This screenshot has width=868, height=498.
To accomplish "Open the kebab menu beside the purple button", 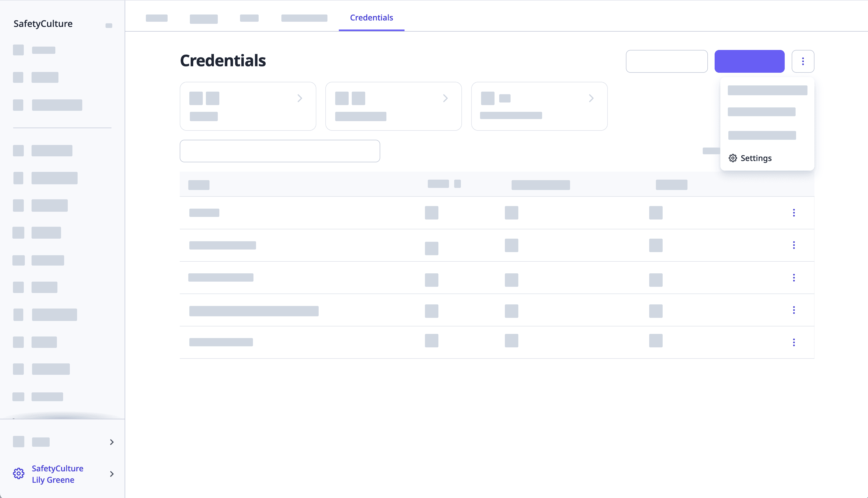I will [803, 61].
